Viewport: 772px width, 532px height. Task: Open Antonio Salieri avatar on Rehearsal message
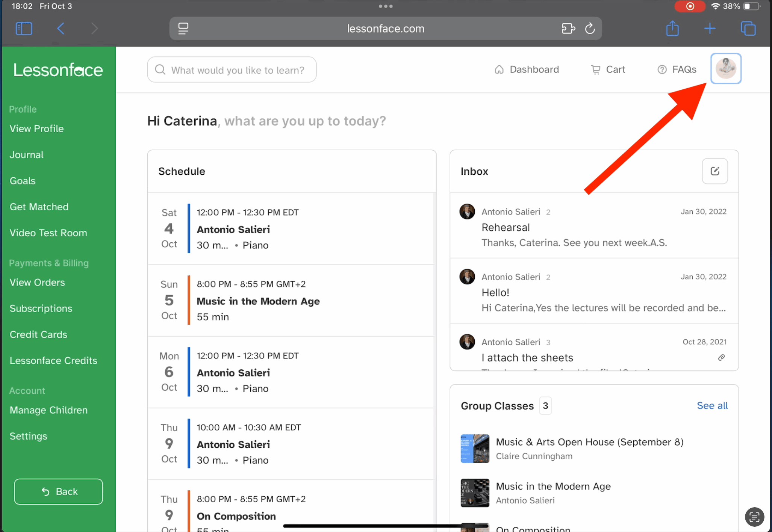467,212
